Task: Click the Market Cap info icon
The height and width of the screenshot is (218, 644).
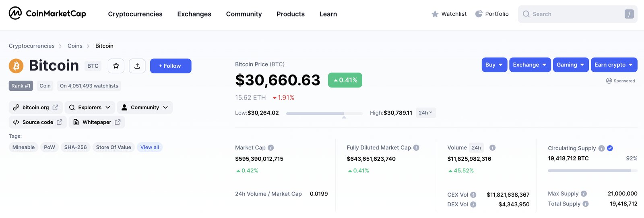Action: pyautogui.click(x=271, y=148)
